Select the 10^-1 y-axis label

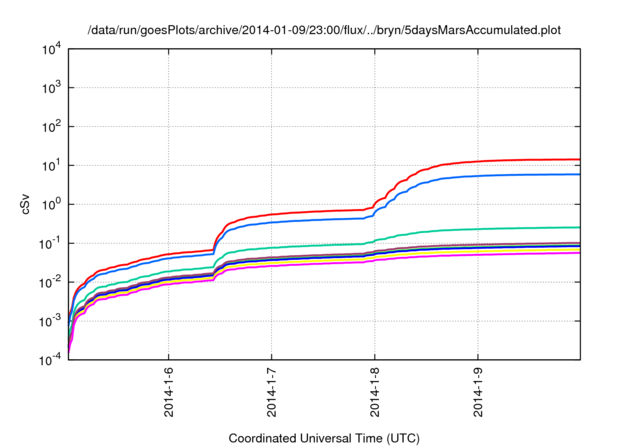point(51,243)
